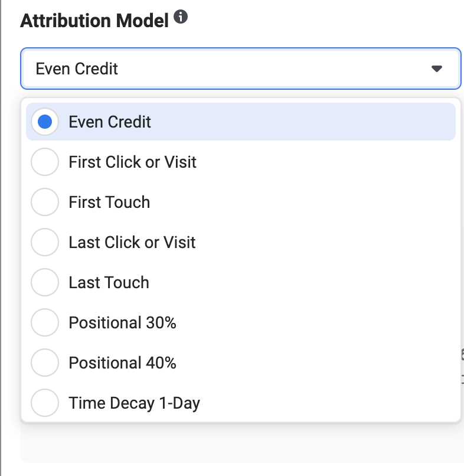Click the Attribution Model heading label
464x476 pixels.
pos(94,21)
